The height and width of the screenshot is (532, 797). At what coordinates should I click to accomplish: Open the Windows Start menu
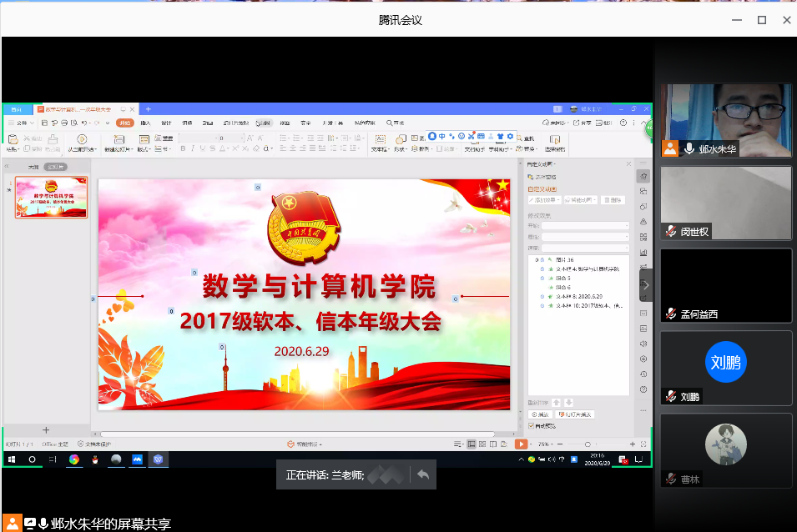point(12,459)
